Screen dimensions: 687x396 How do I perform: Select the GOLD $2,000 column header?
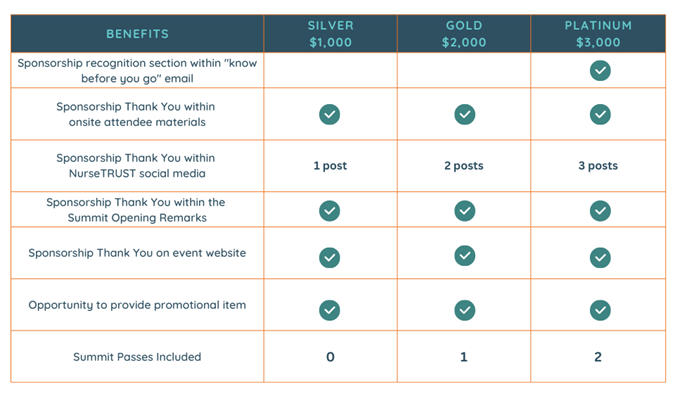coord(464,34)
